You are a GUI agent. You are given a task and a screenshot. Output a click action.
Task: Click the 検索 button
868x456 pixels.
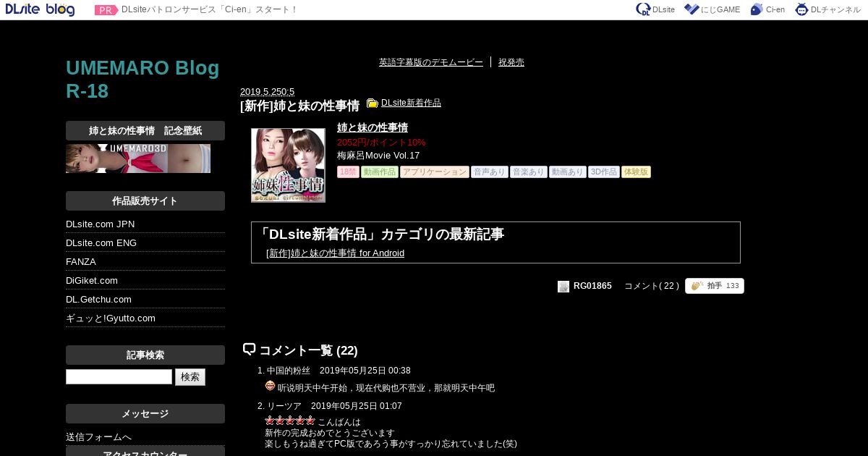pos(190,377)
